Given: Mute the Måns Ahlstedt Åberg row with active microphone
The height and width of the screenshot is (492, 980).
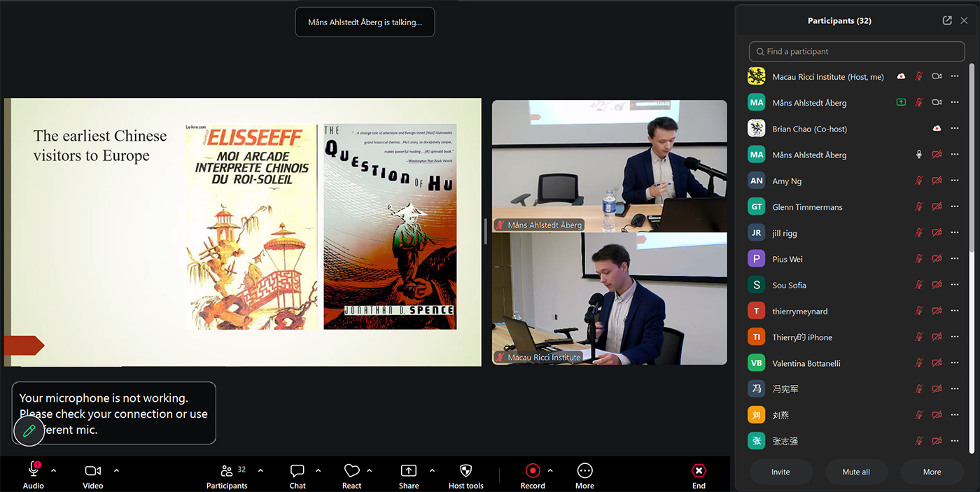Looking at the screenshot, I should pos(919,155).
